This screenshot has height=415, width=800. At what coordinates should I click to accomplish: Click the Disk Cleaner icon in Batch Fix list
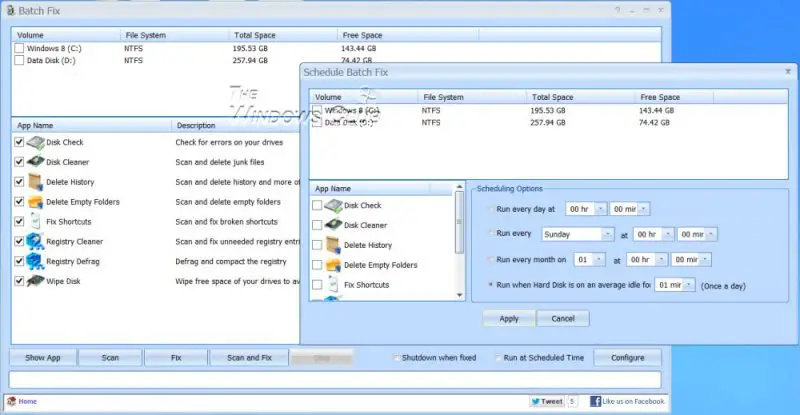pyautogui.click(x=36, y=162)
